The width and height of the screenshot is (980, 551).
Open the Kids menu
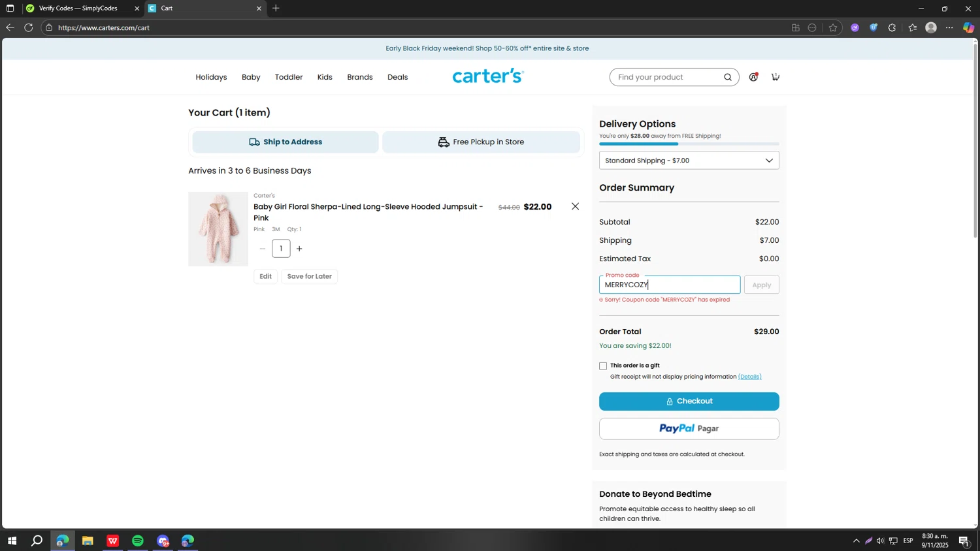pos(325,77)
